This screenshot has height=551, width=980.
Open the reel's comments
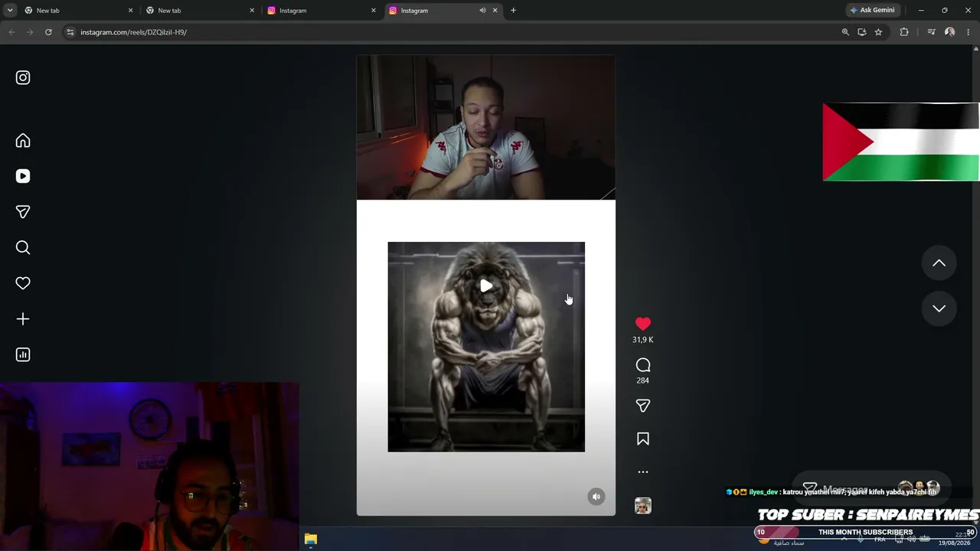coord(643,365)
